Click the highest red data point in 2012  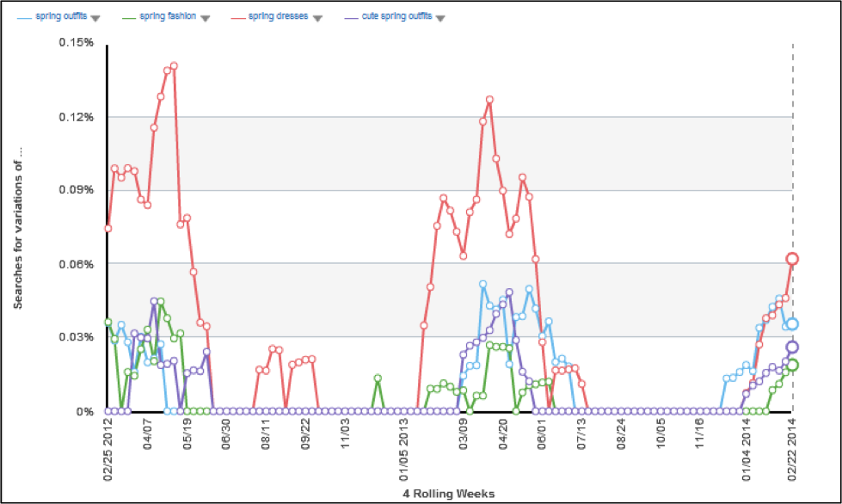point(174,65)
